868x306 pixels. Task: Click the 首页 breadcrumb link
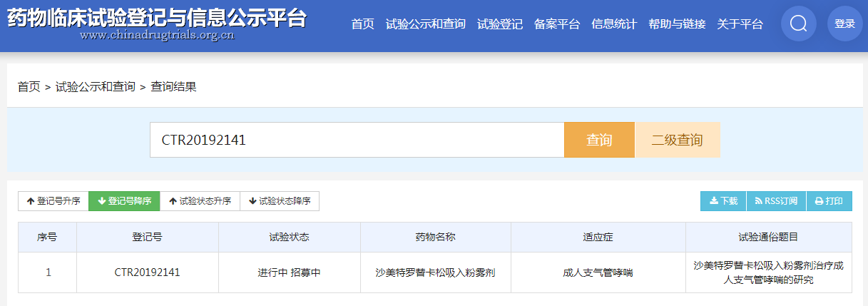click(29, 87)
